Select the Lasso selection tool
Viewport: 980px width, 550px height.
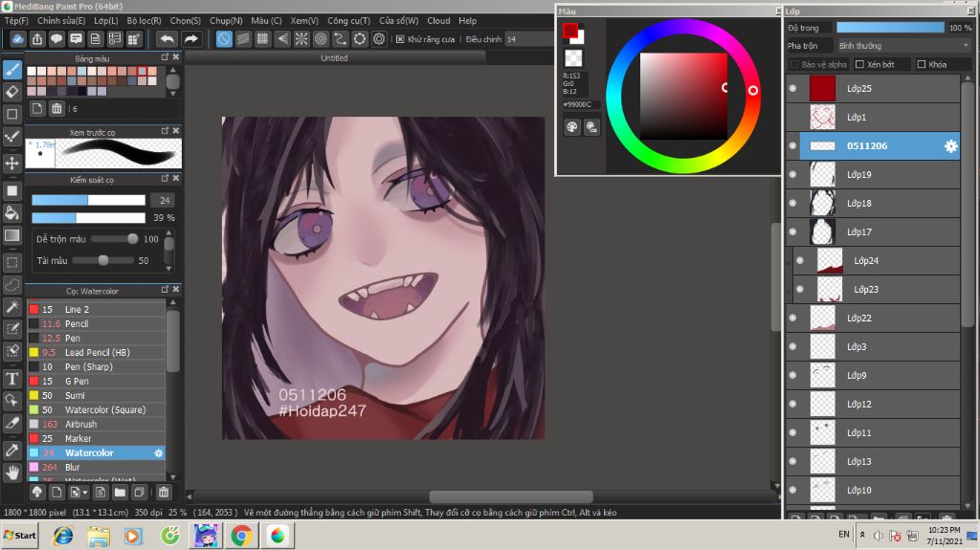coord(11,285)
